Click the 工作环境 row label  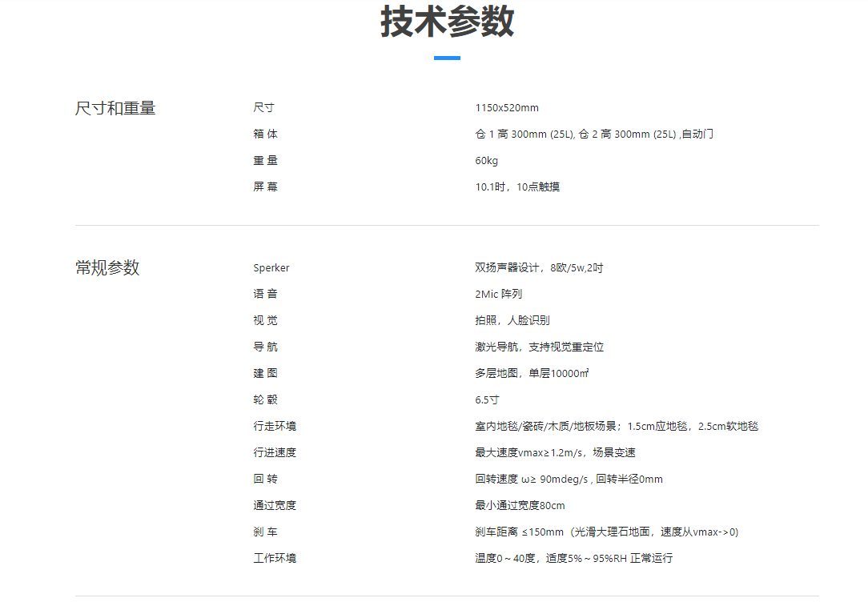275,559
